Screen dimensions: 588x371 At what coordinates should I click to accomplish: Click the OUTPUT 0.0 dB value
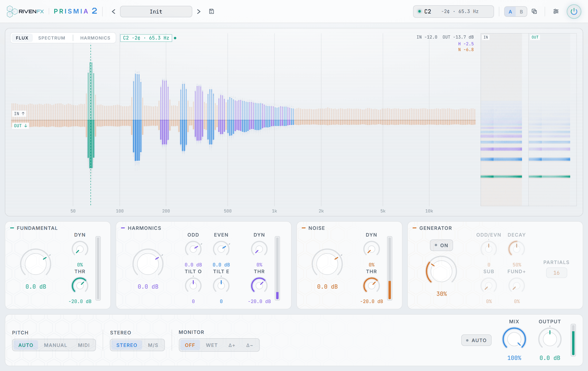tap(550, 358)
